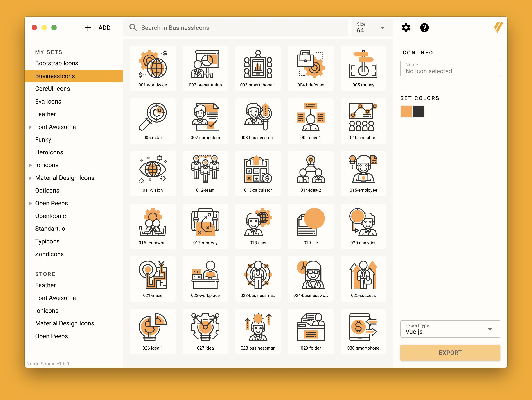This screenshot has height=400, width=532.
Task: Open the settings gear icon
Action: pyautogui.click(x=406, y=28)
